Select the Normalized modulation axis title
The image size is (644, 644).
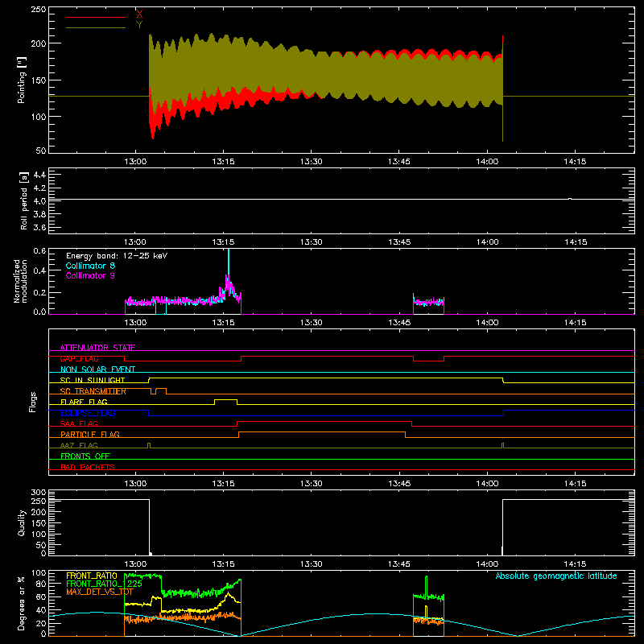click(x=20, y=281)
